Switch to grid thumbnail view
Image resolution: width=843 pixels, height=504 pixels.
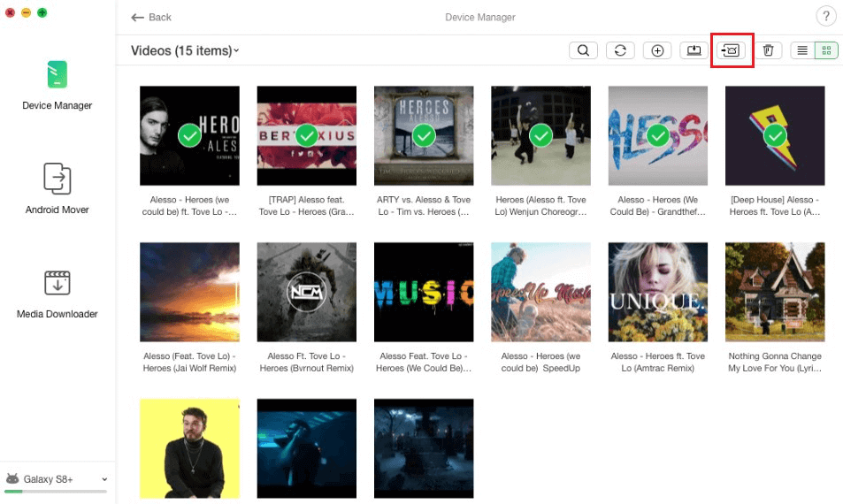point(826,50)
